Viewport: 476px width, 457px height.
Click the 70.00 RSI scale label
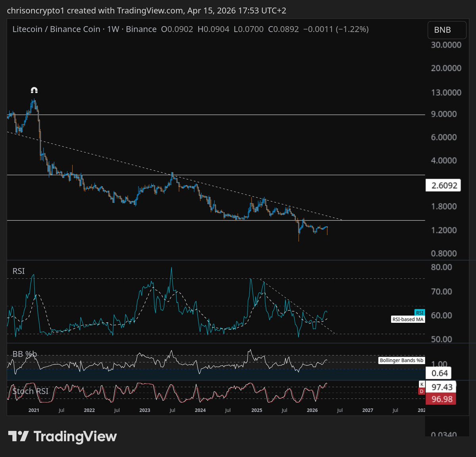tap(441, 292)
